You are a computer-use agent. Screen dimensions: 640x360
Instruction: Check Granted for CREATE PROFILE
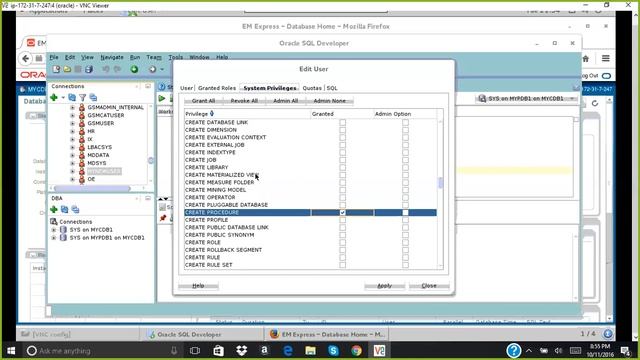coord(342,220)
